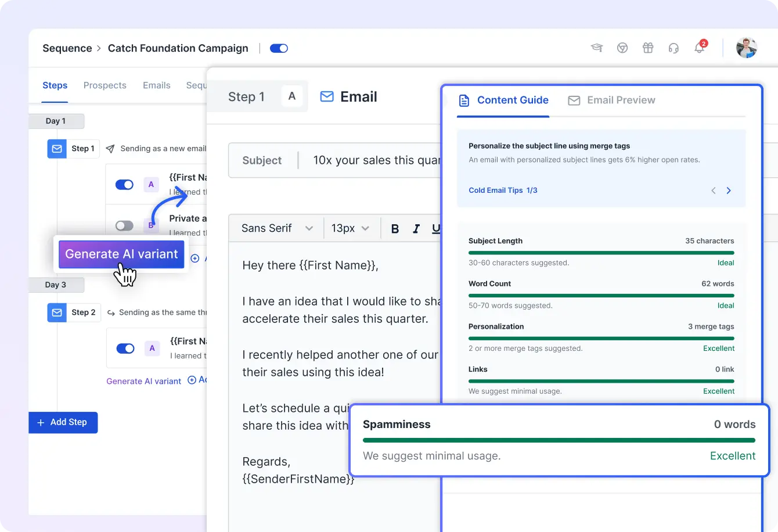Open the Chrome extension icon
Screen dimensions: 778x532
click(622, 48)
